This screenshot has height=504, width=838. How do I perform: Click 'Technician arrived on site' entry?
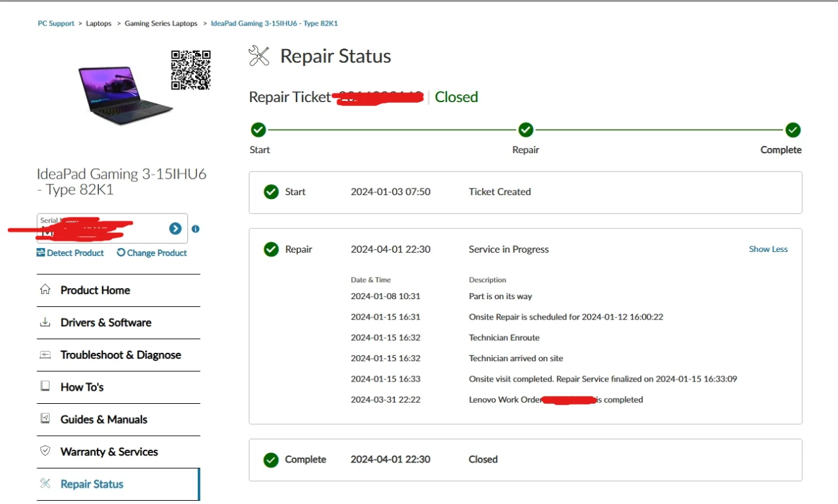pyautogui.click(x=516, y=359)
